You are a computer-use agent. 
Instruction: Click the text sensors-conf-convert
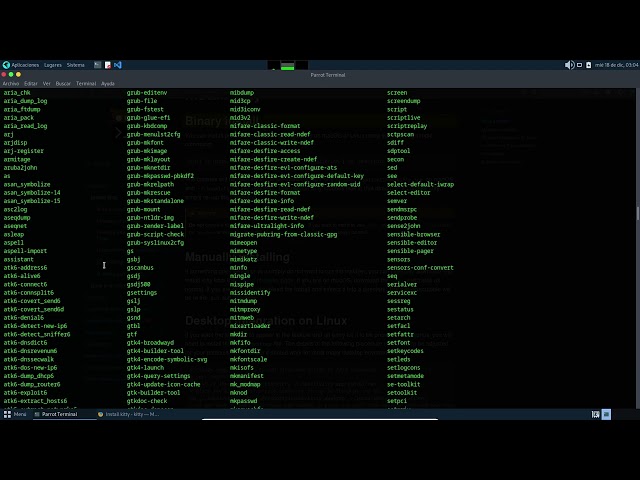(x=420, y=268)
